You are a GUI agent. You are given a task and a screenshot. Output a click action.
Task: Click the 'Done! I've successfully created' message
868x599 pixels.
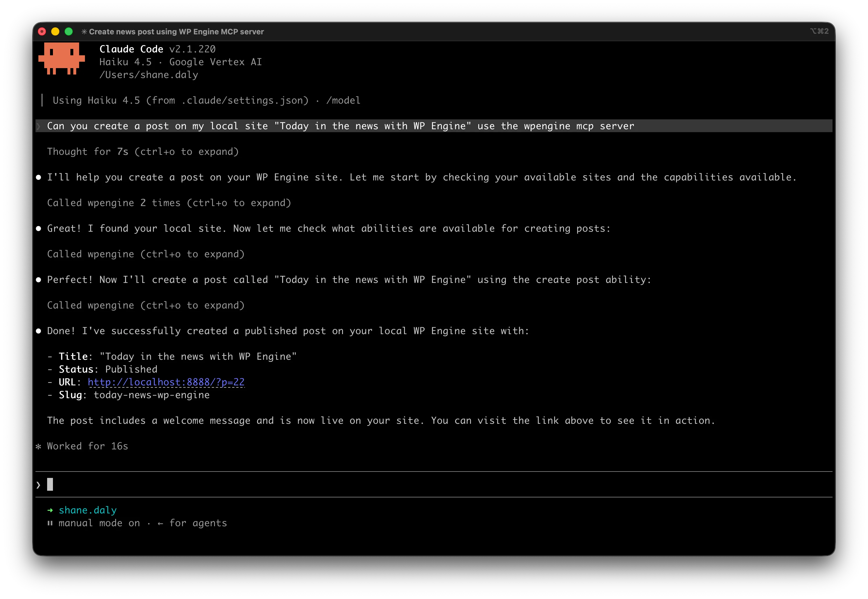pyautogui.click(x=288, y=331)
